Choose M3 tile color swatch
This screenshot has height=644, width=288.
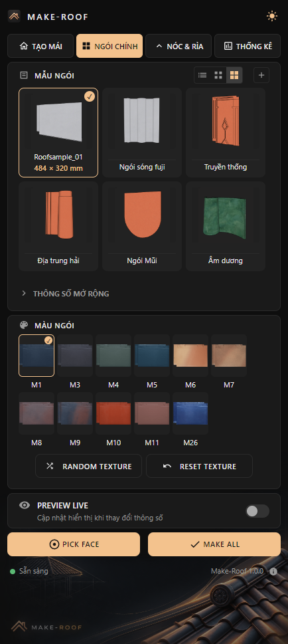tap(75, 356)
